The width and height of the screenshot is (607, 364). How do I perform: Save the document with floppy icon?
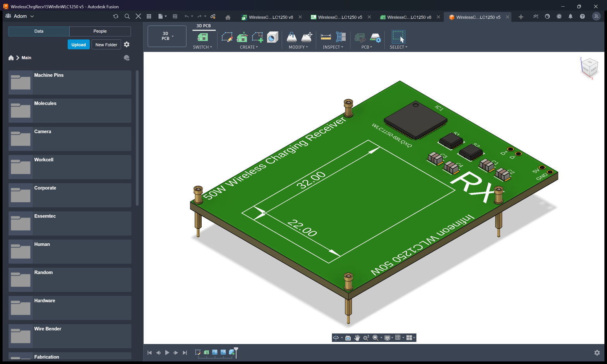[175, 16]
